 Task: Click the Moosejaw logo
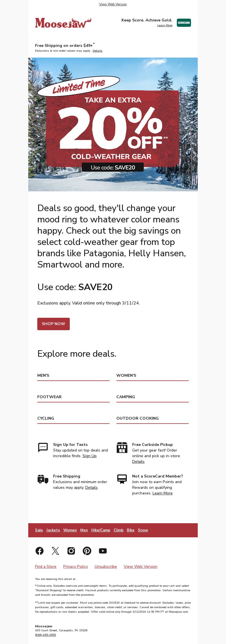(63, 23)
